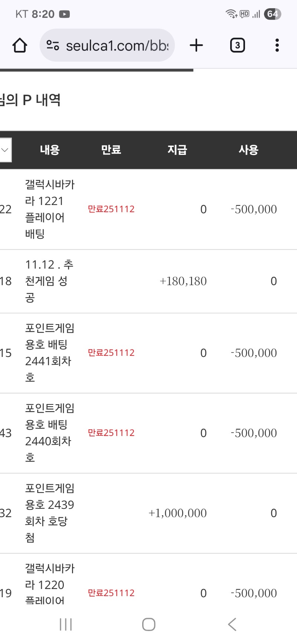Select the 내용 column header
The height and width of the screenshot is (644, 297).
tap(50, 150)
